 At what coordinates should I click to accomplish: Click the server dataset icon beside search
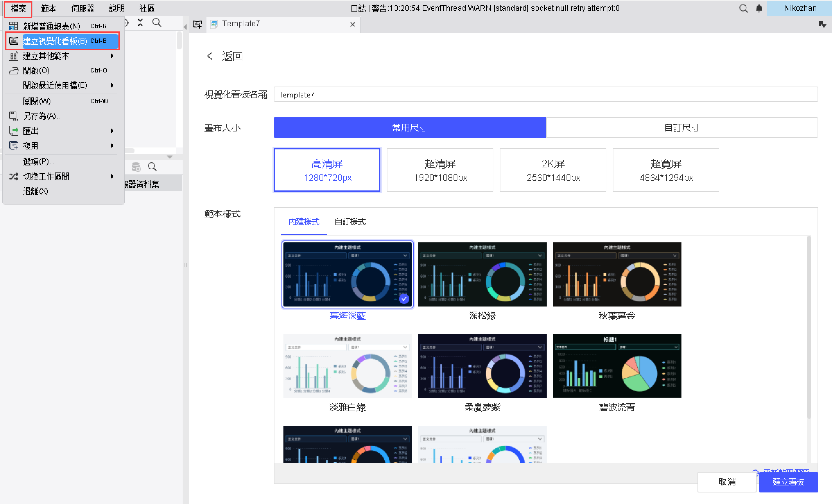[x=136, y=167]
